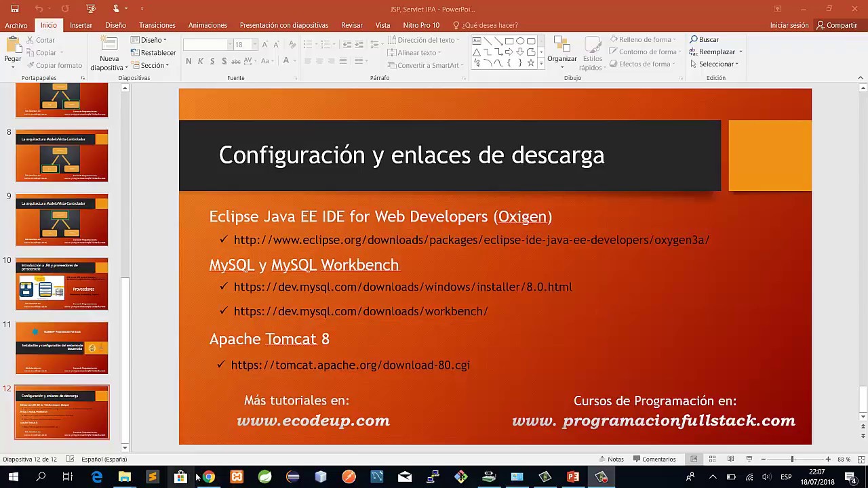Open Dirección del texto dropdown
This screenshot has height=488, width=868.
point(425,40)
